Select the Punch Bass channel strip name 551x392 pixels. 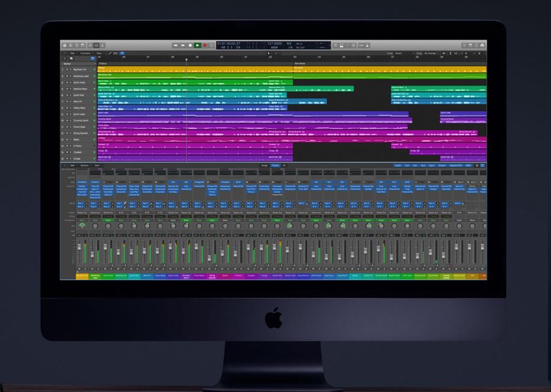[199, 276]
